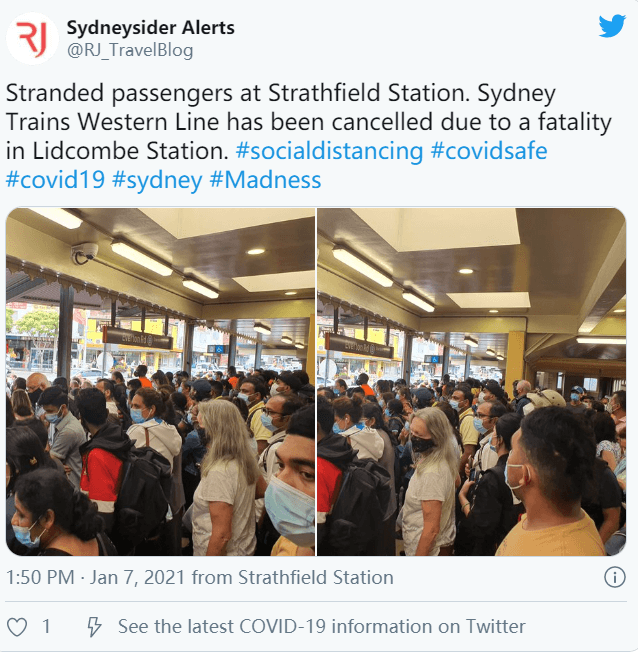Open the tweet info circle icon
Image resolution: width=638 pixels, height=653 pixels.
[615, 578]
